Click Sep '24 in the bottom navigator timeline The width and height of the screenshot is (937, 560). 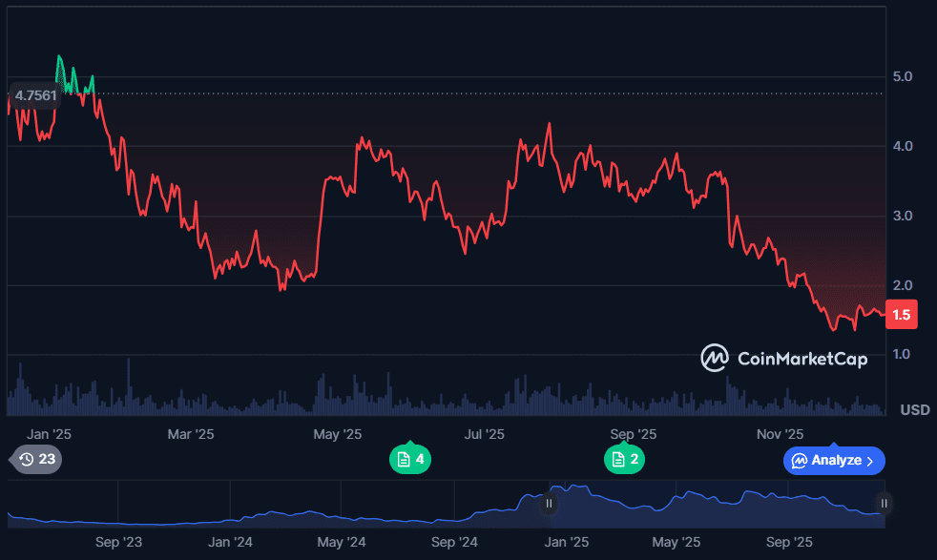pos(454,543)
